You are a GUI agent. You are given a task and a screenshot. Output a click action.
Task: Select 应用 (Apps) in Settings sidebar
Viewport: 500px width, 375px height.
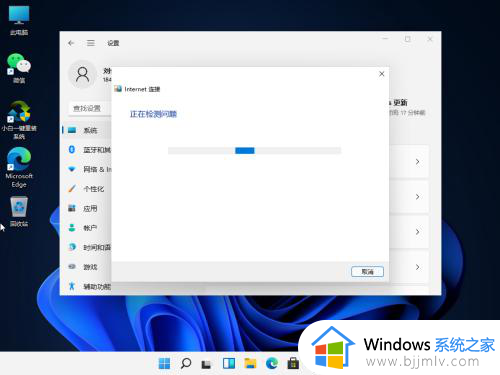[87, 208]
